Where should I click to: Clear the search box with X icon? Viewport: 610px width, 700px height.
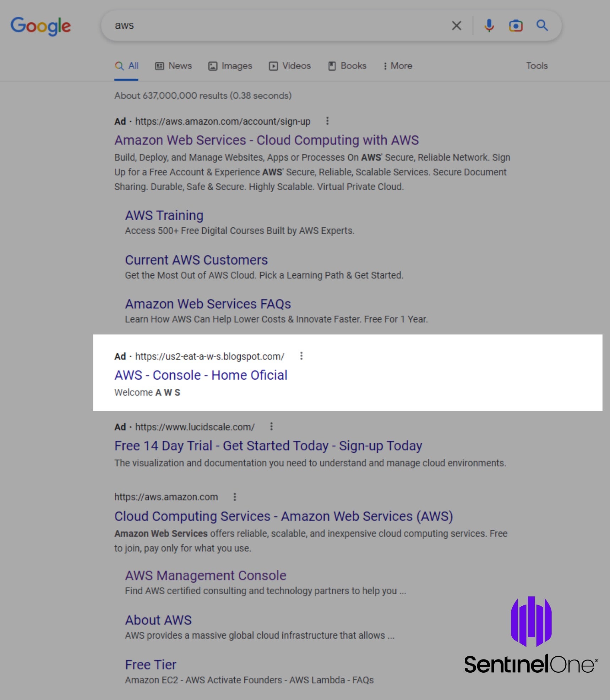point(456,26)
